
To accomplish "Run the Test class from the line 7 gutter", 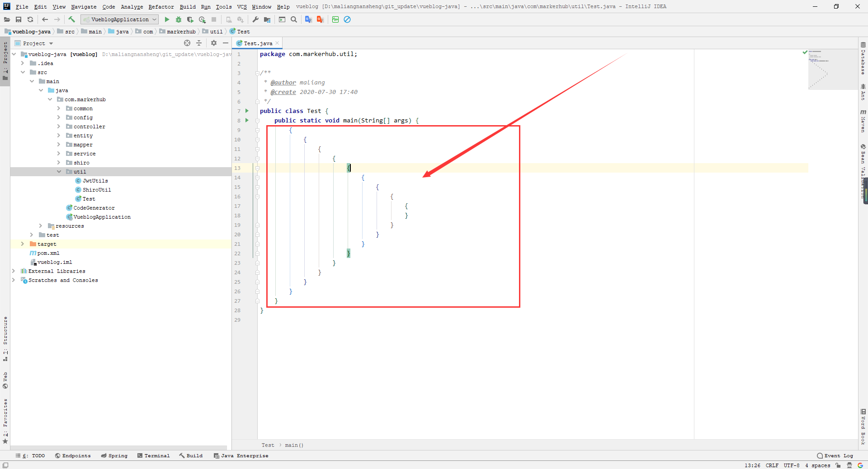I will click(x=247, y=111).
